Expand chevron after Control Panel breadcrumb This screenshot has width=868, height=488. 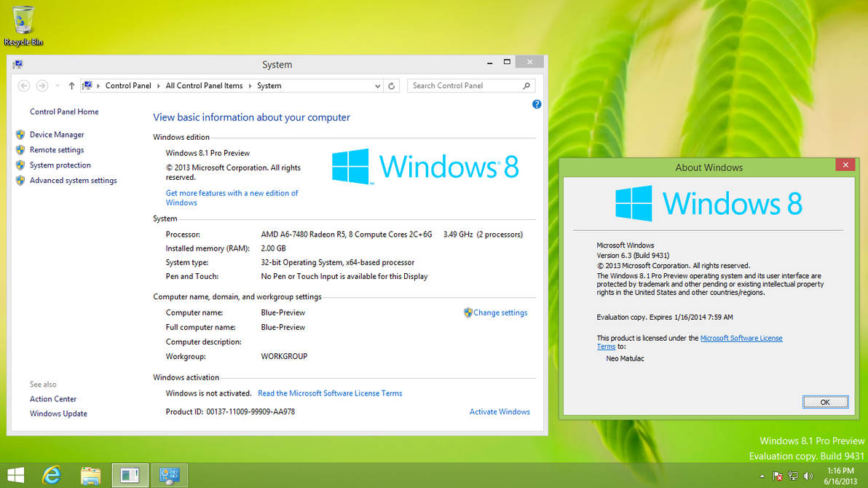(x=158, y=86)
